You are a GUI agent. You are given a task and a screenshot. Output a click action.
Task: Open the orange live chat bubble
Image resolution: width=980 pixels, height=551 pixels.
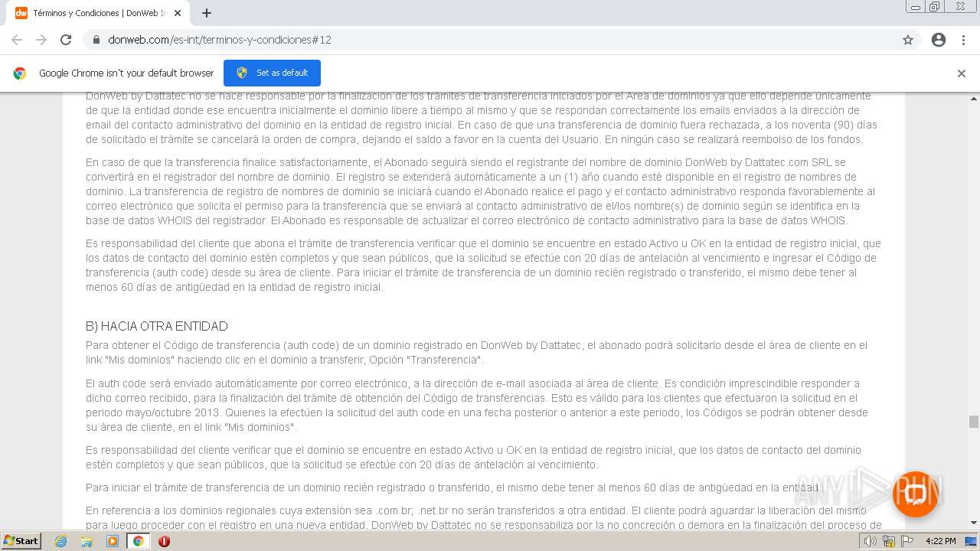[915, 494]
